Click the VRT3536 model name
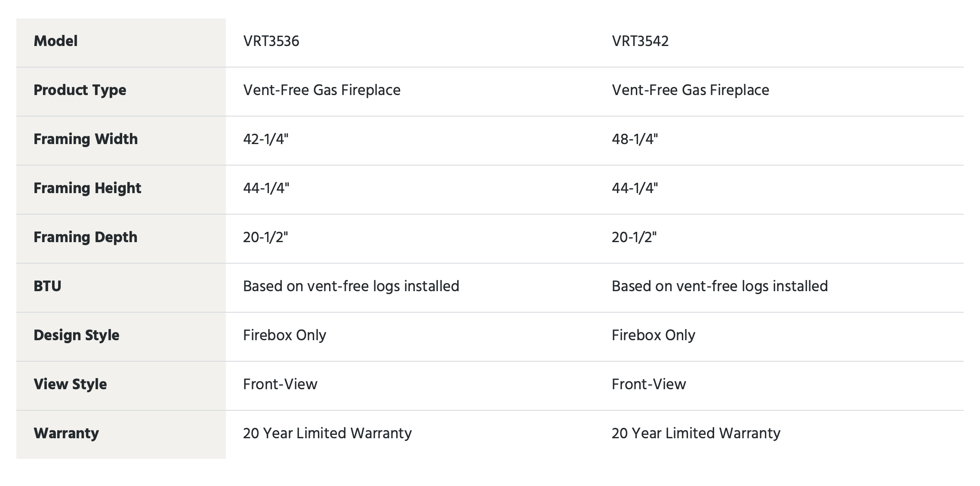This screenshot has width=980, height=486. click(x=271, y=41)
